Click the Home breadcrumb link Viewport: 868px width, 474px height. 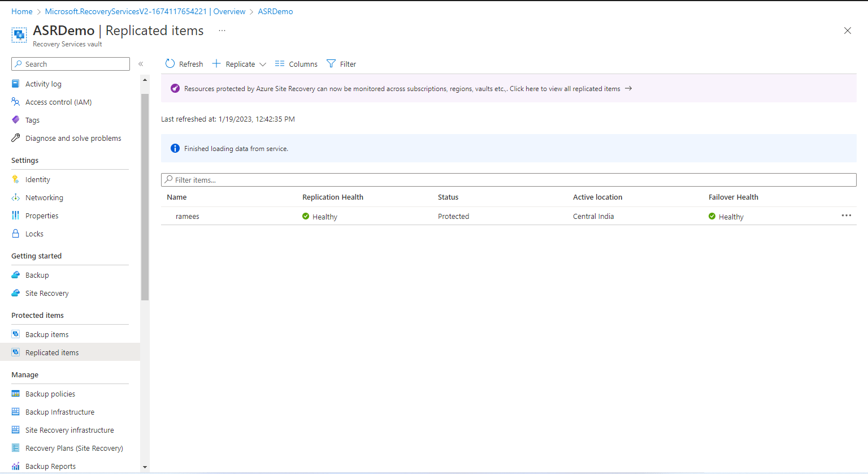22,11
